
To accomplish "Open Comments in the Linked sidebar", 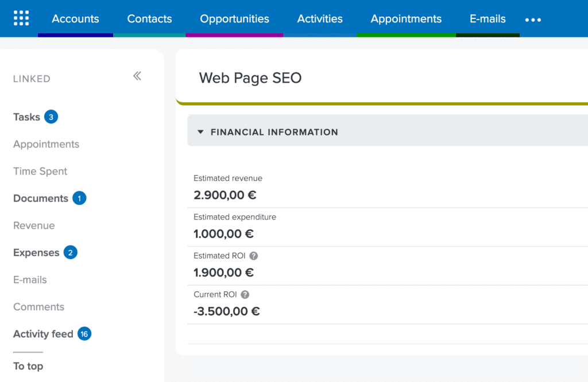I will coord(38,307).
